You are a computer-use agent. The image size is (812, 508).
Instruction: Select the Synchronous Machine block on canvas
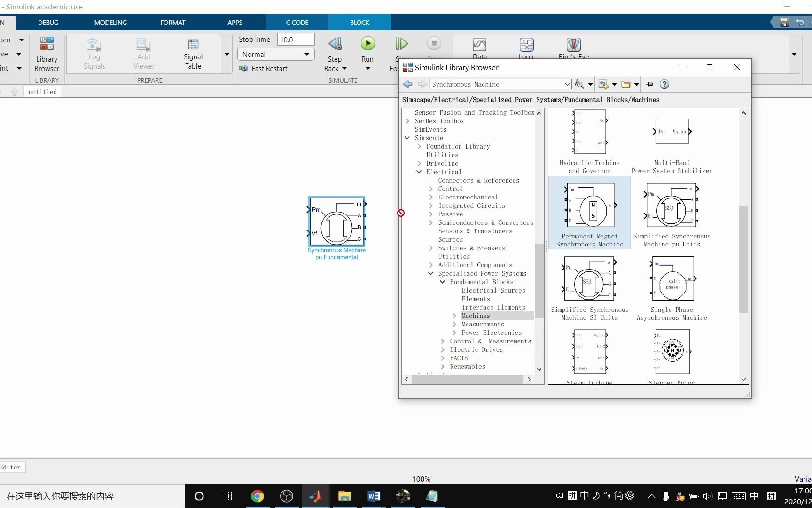point(336,222)
